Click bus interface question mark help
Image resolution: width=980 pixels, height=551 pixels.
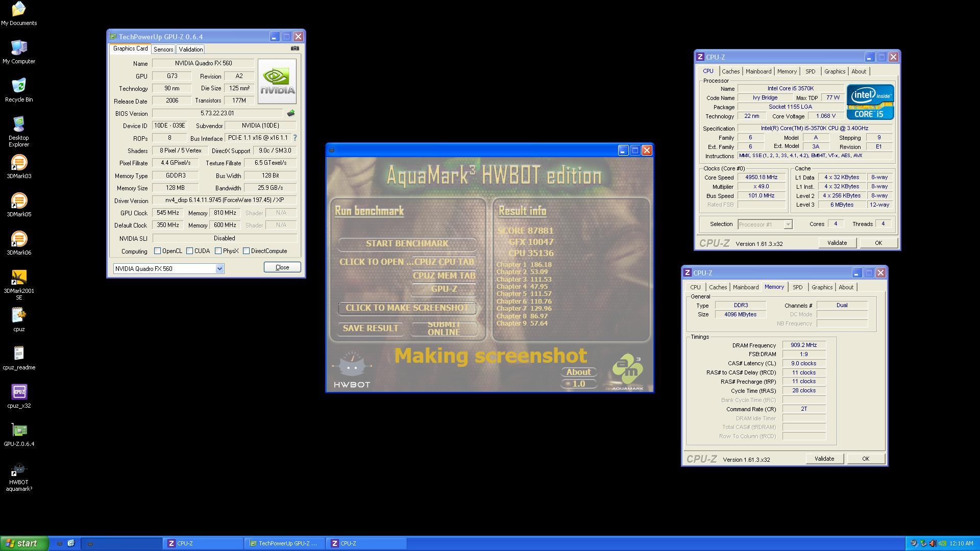(x=295, y=138)
